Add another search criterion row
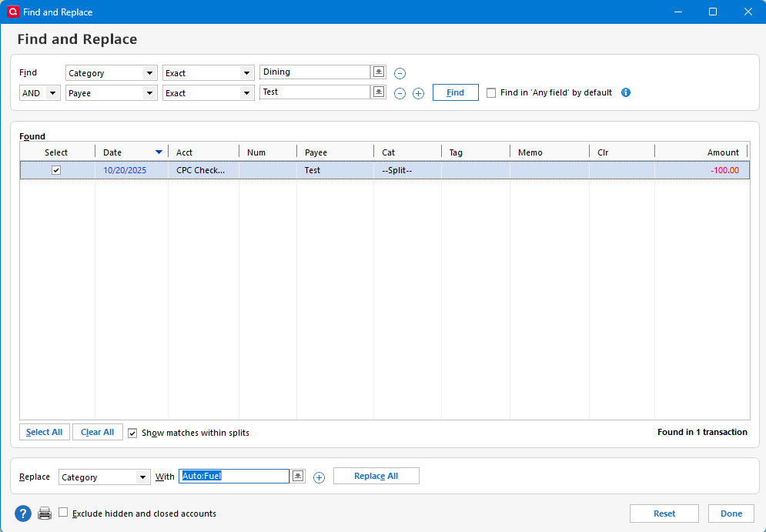 418,93
